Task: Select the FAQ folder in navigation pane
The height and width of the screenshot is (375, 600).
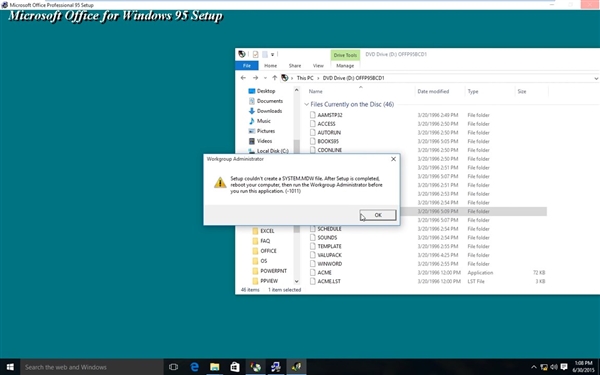Action: 261,241
